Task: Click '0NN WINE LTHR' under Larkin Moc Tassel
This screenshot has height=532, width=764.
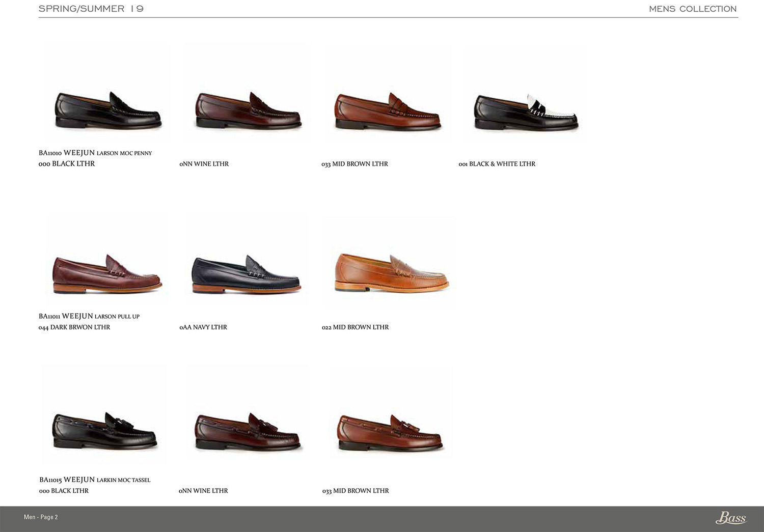Action: 203,491
